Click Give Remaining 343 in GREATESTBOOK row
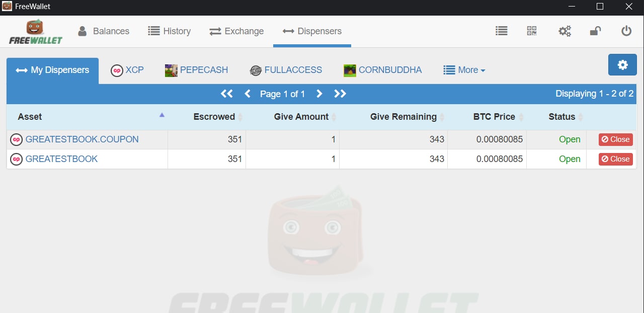644x313 pixels. point(437,159)
